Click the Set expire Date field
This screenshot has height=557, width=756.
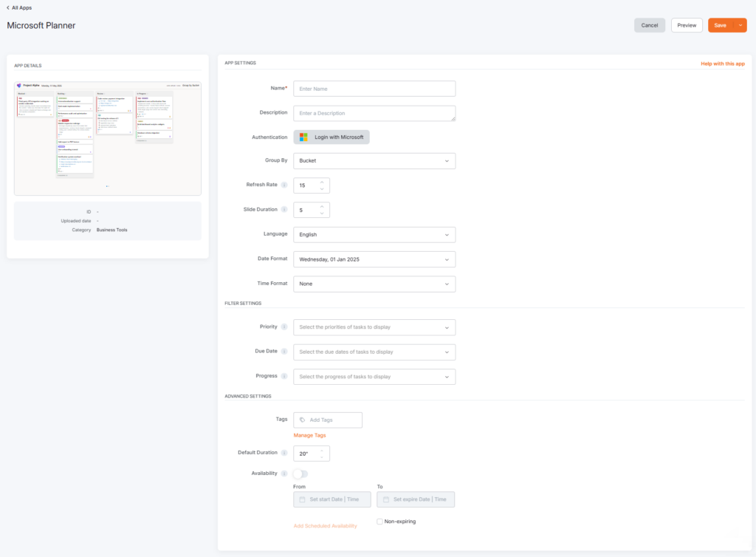point(416,499)
